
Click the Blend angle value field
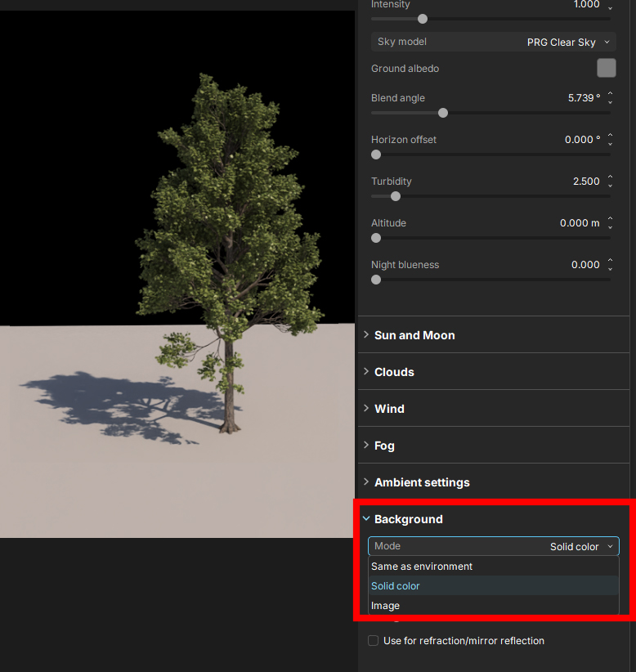click(584, 98)
